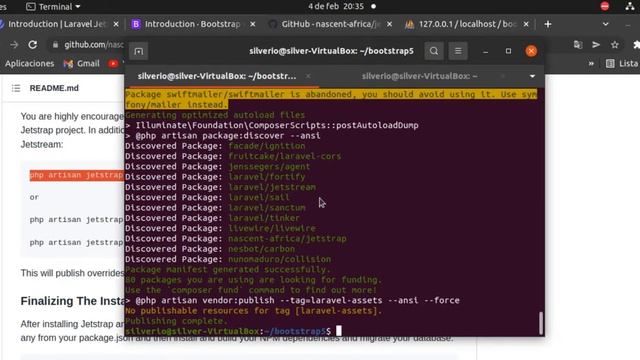Switch to the Introduction | Laravel Jet browser tab
This screenshot has width=640, height=360.
57,24
